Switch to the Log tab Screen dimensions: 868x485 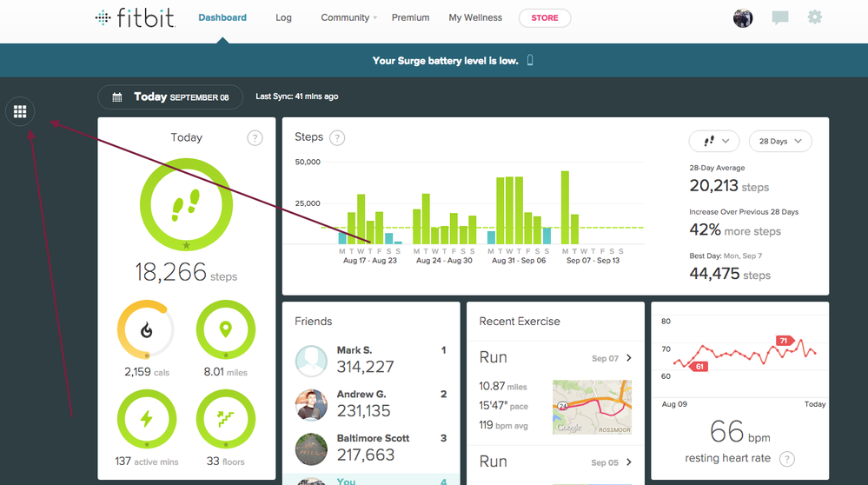click(283, 17)
